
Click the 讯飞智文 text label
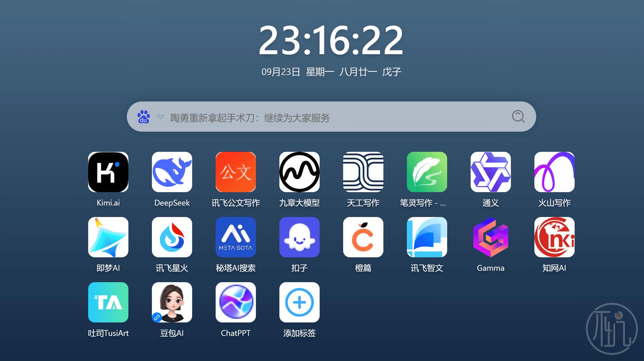pos(427,268)
